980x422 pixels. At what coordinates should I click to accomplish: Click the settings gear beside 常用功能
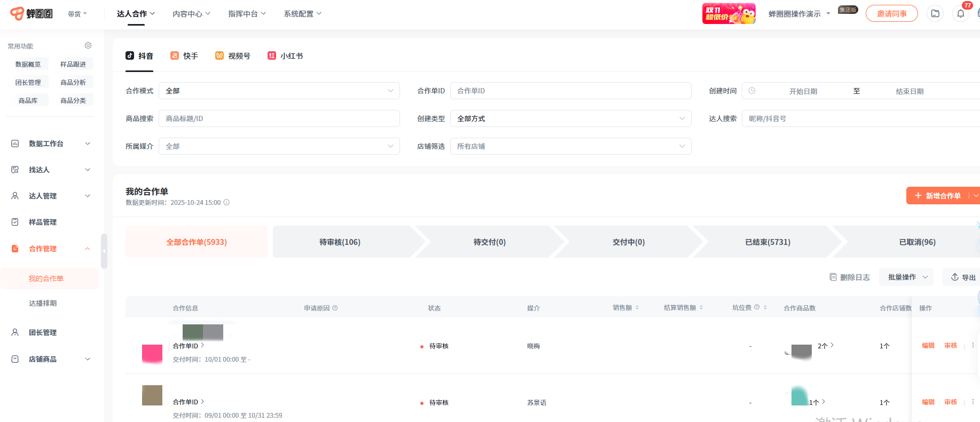[88, 46]
